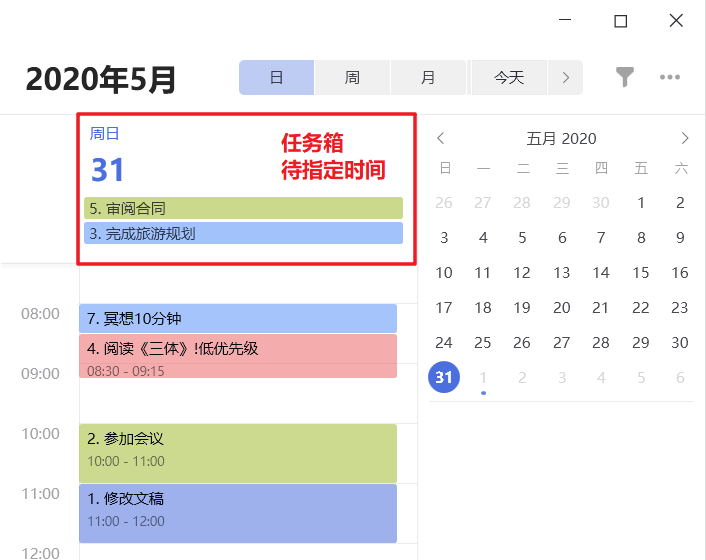
Task: Switch to day view tab 日
Action: 277,77
